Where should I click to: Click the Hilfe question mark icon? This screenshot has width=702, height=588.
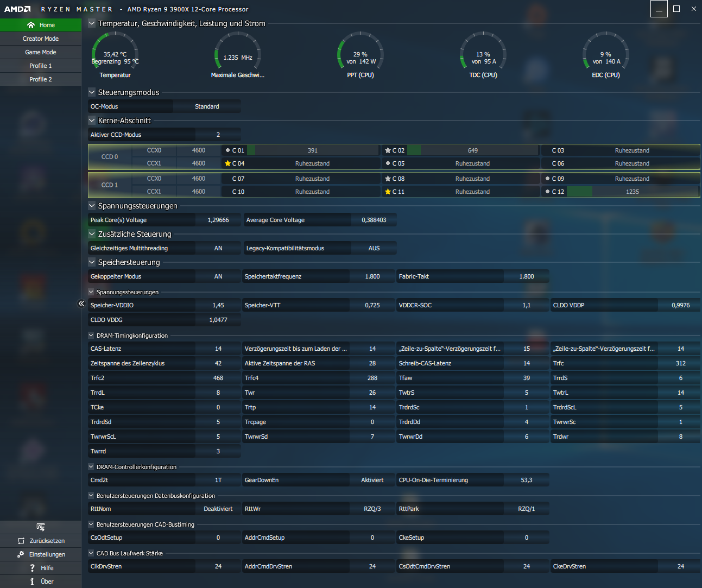point(33,568)
